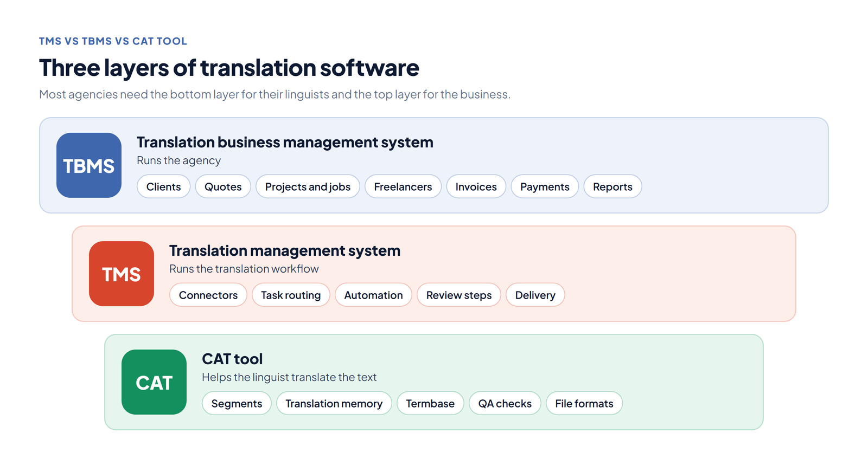This screenshot has width=868, height=465.
Task: Select the Segments pill
Action: [237, 403]
